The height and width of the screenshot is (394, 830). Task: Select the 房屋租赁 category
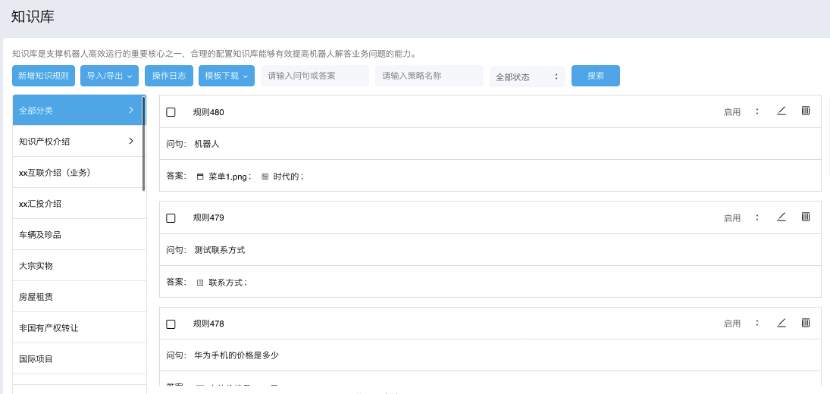click(x=78, y=297)
